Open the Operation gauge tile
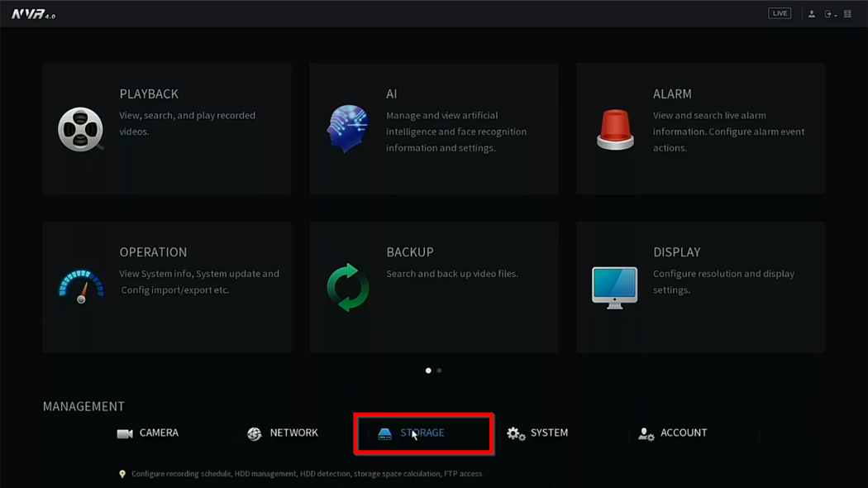 tap(167, 288)
